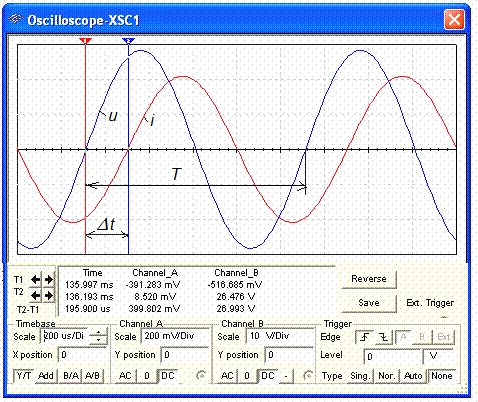Screen dimensions: 478x402
Task: Select None trigger type
Action: pyautogui.click(x=442, y=376)
